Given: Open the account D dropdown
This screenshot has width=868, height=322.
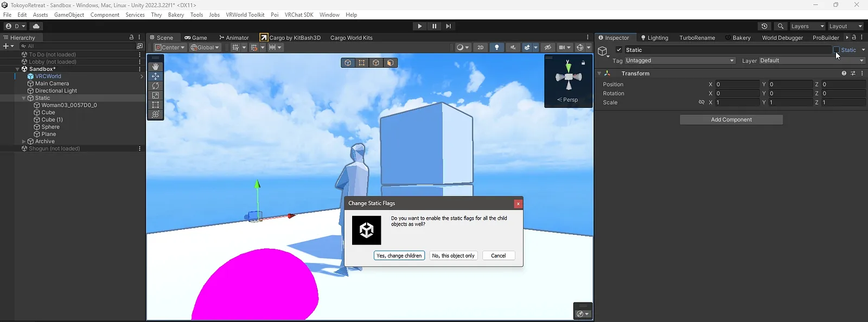Looking at the screenshot, I should 15,26.
